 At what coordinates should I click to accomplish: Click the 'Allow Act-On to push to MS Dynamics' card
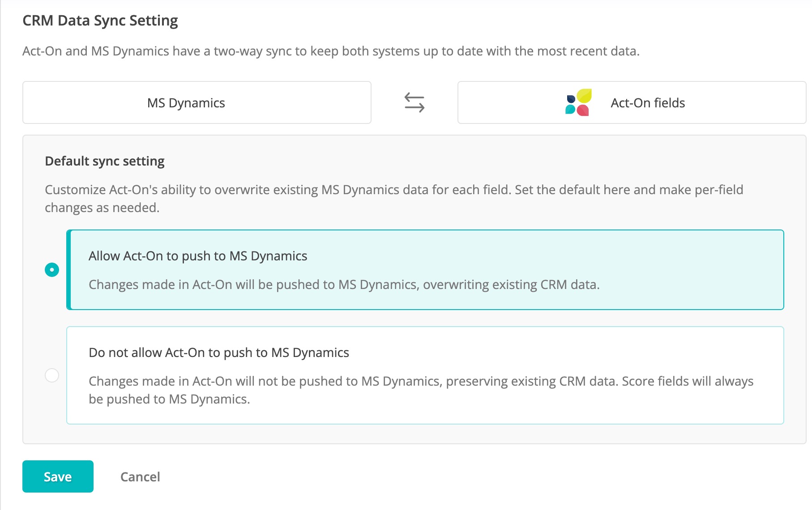425,270
